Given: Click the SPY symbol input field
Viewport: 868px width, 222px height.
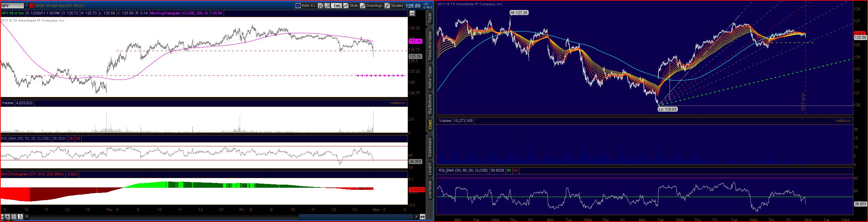Looking at the screenshot, I should (12, 6).
